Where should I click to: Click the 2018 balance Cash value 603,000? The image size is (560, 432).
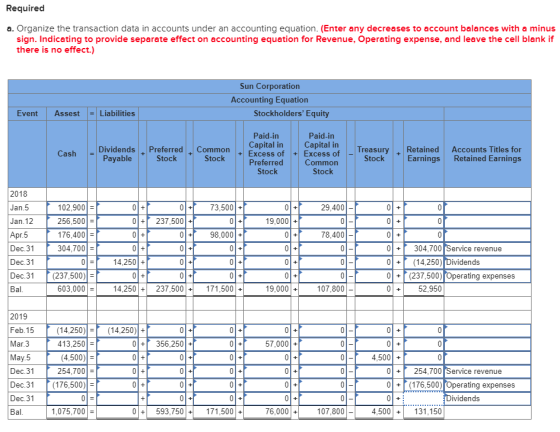(x=67, y=289)
